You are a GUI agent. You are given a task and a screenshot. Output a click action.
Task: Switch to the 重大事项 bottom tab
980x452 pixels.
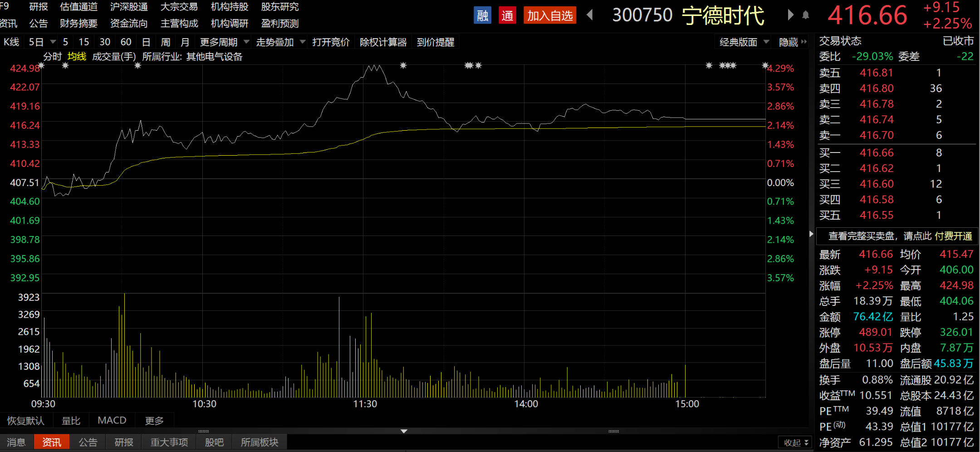pyautogui.click(x=169, y=442)
